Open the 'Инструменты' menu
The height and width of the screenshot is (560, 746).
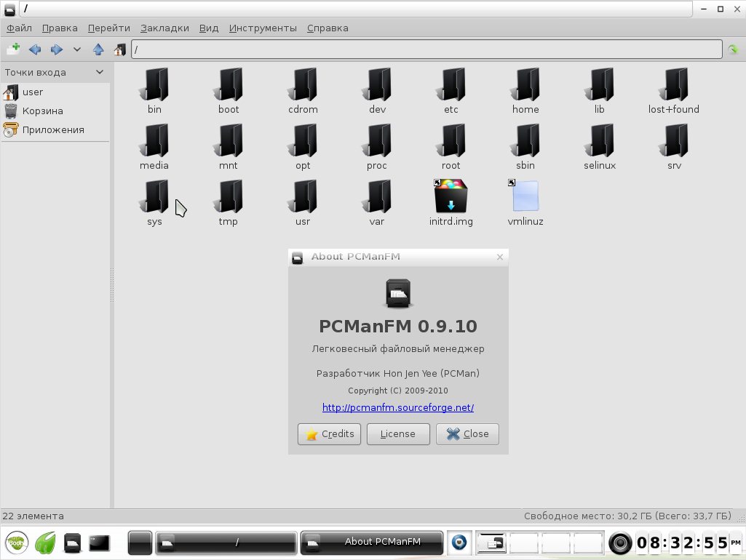(x=263, y=28)
